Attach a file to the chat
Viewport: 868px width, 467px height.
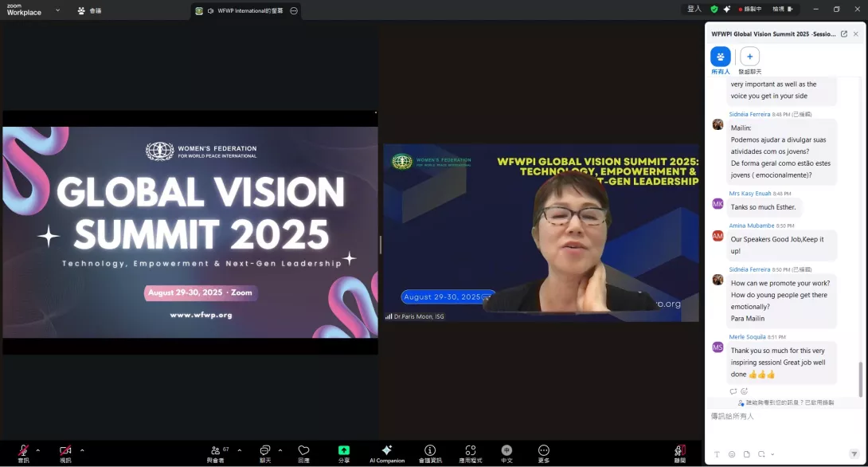747,454
